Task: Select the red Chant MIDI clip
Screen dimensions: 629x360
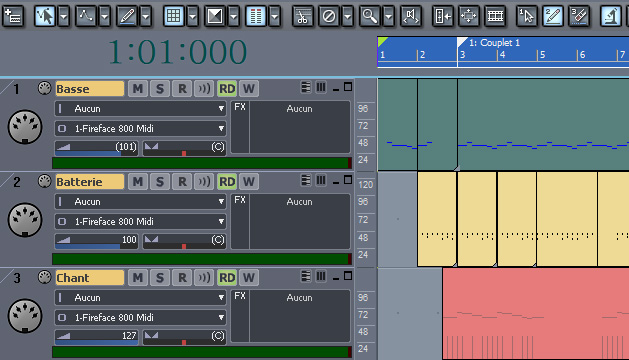Action: click(536, 313)
